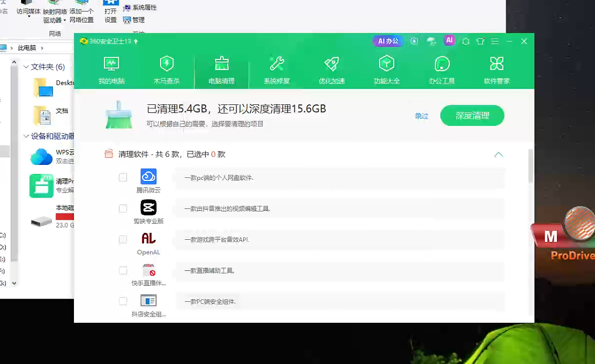Collapse the 文件夹 (6) group
Viewport: 595px width, 364px height.
(26, 67)
